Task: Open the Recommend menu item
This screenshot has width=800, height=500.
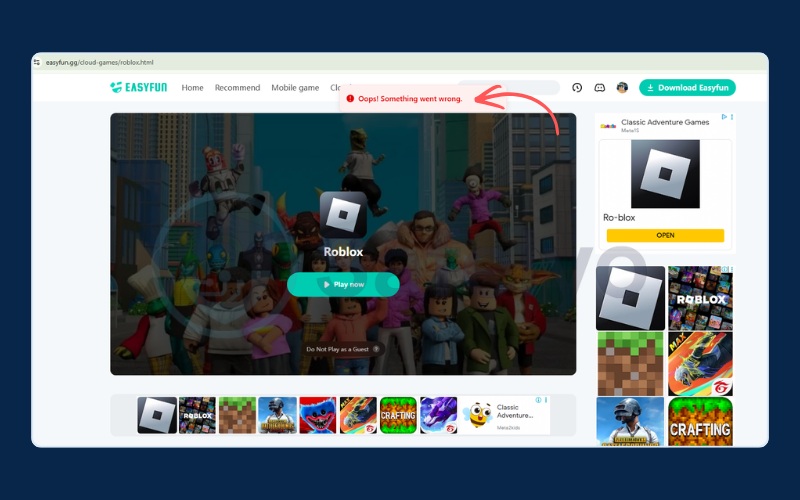Action: pos(237,88)
